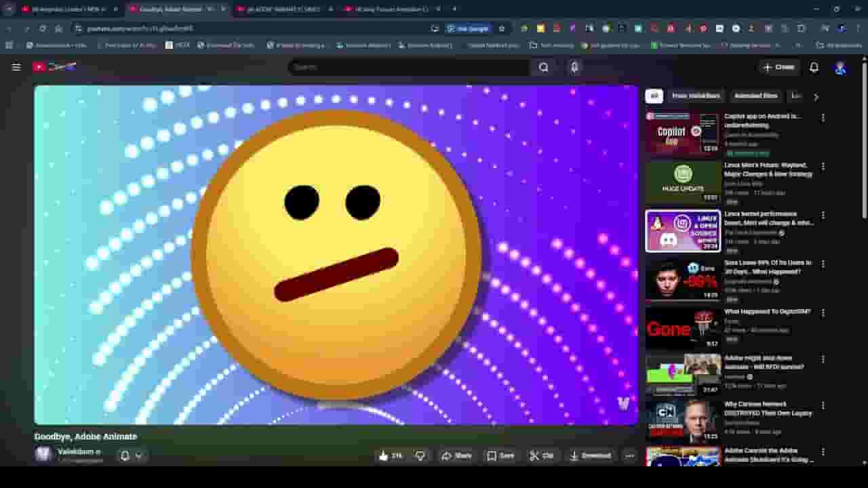
Task: Open options for the Why Cartoon Network video
Action: click(823, 405)
